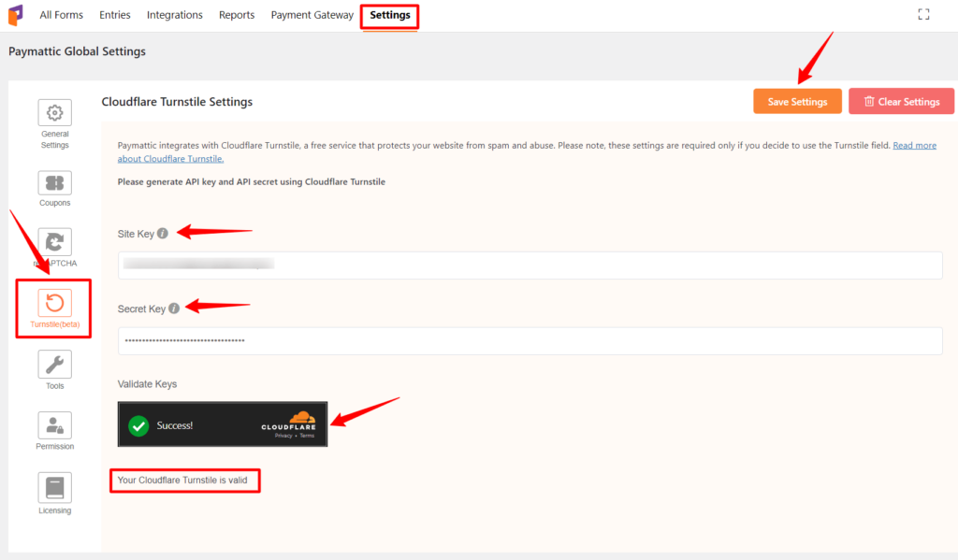Open the Reports tab
958x560 pixels.
click(x=237, y=15)
